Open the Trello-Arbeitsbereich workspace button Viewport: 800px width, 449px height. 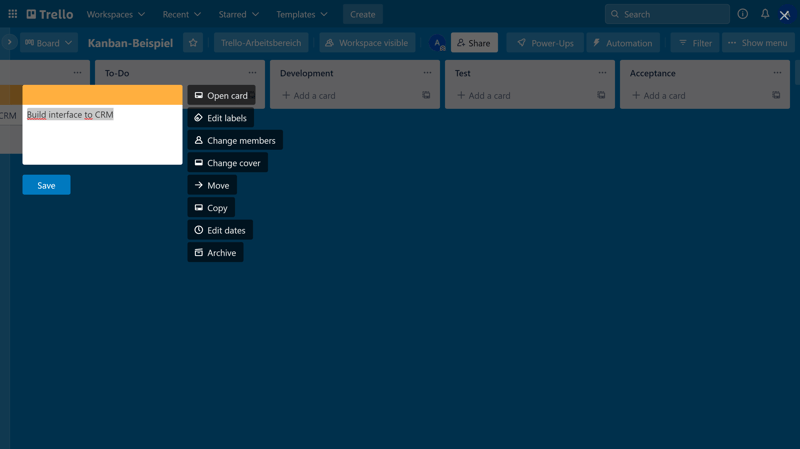tap(261, 43)
